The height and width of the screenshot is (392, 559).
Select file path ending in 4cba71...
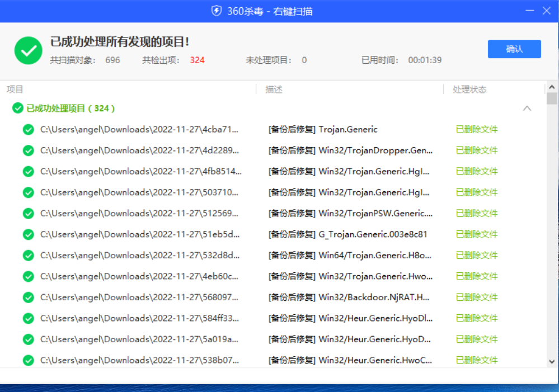tap(139, 129)
